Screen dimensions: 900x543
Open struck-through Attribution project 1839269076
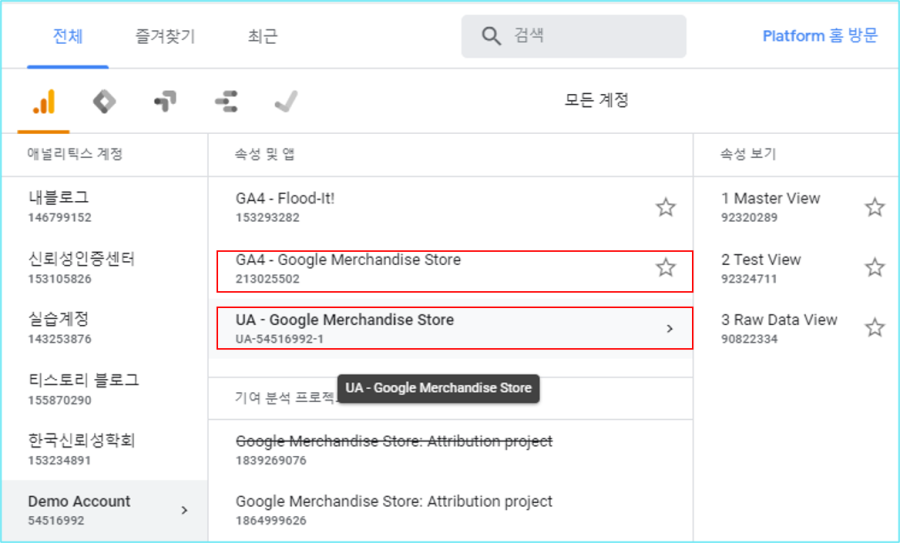pyautogui.click(x=451, y=450)
